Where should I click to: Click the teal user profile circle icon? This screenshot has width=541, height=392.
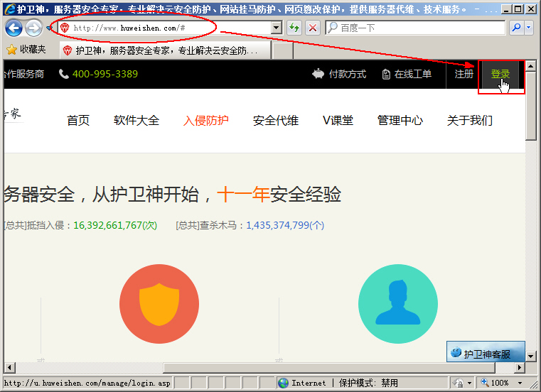(x=398, y=304)
